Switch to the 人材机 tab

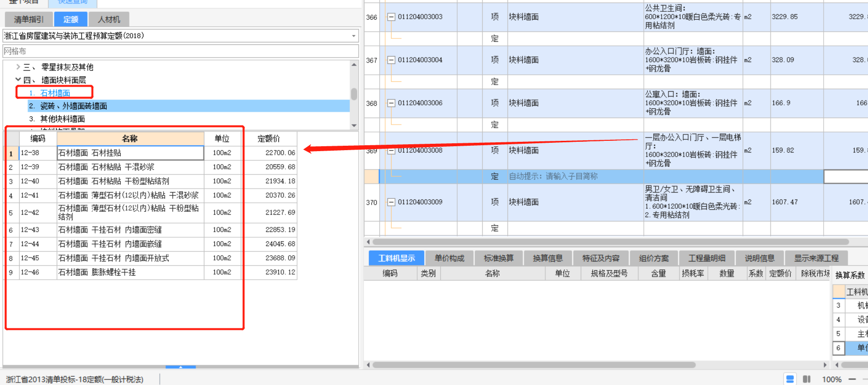(x=109, y=19)
